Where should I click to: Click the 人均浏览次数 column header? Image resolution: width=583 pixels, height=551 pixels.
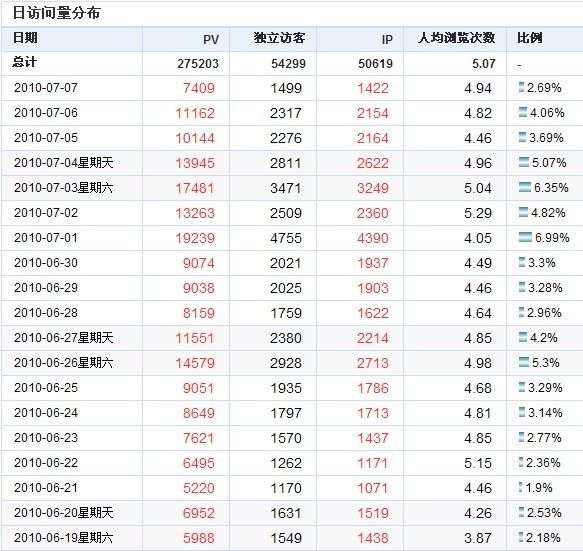tap(456, 38)
